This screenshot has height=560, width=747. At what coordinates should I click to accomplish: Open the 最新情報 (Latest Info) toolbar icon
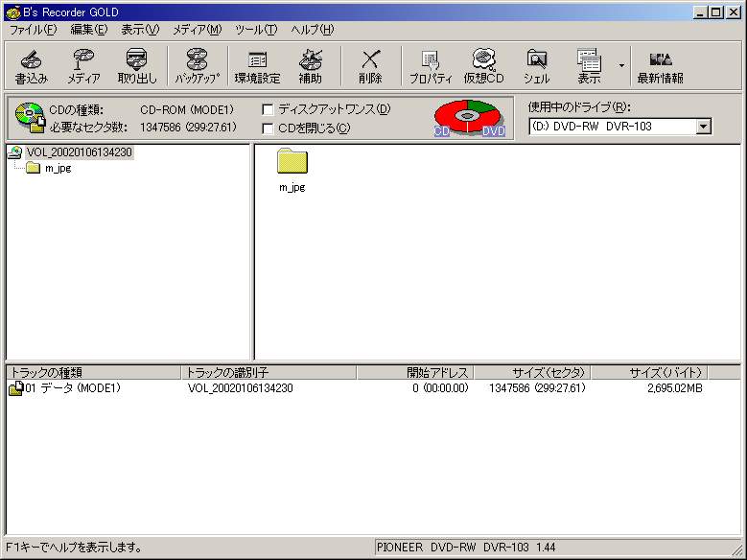(x=661, y=66)
